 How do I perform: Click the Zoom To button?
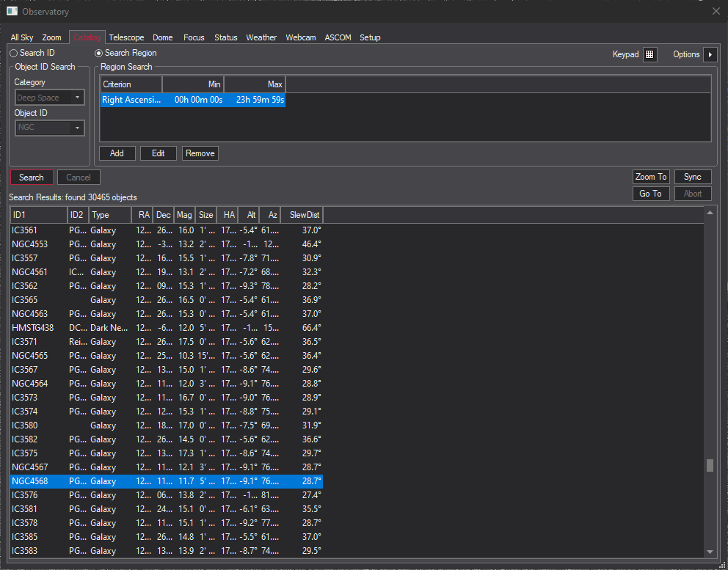pos(651,177)
